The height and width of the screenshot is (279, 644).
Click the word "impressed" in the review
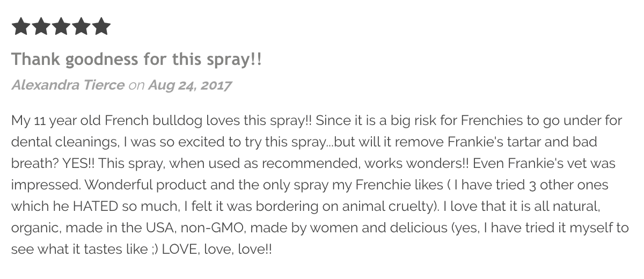click(45, 185)
